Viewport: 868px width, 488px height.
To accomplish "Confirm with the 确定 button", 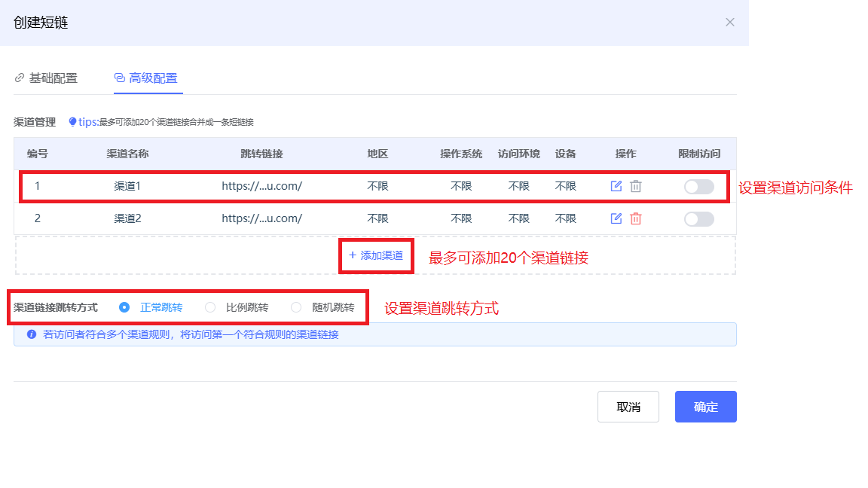I will 705,407.
